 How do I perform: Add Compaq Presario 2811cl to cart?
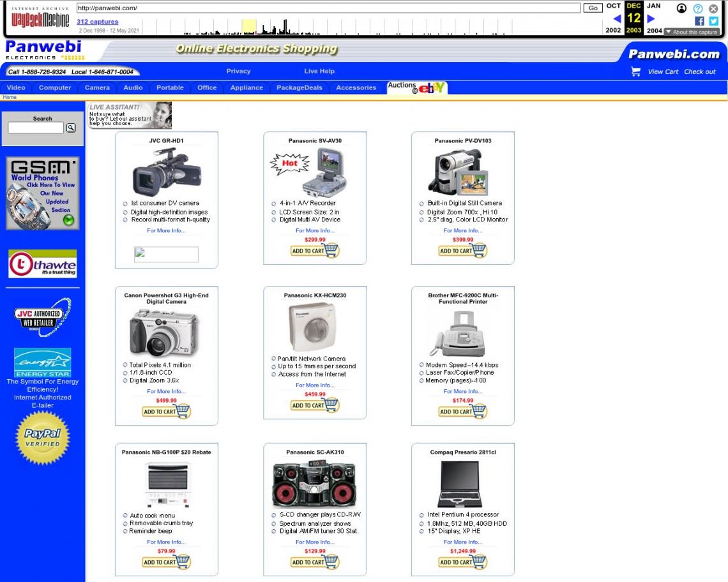click(x=463, y=562)
